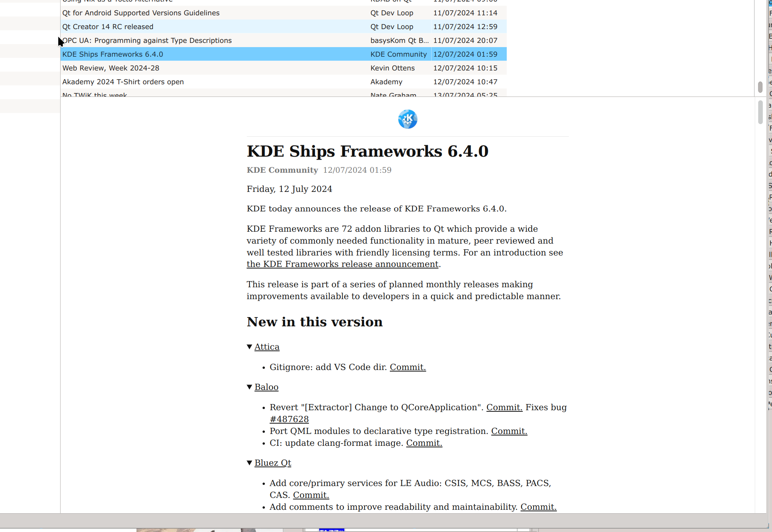This screenshot has height=532, width=772.
Task: Click the KDE Community author label in article
Action: point(282,170)
